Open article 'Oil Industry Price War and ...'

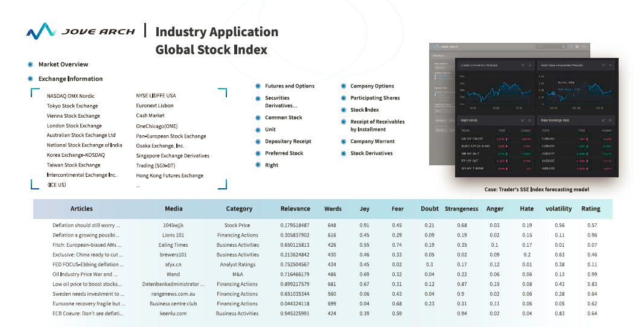(x=85, y=274)
